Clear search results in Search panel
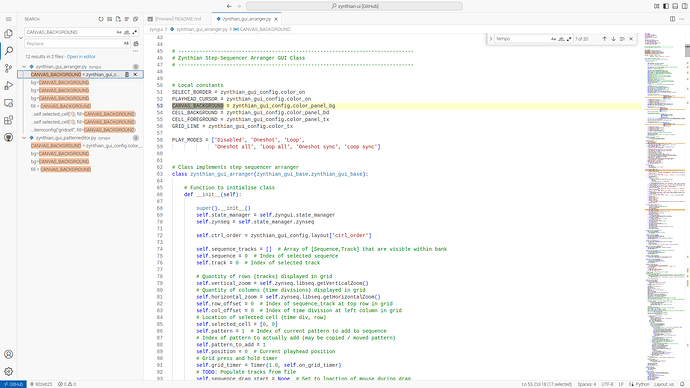Viewport: 690px width, 388px height. pos(110,19)
